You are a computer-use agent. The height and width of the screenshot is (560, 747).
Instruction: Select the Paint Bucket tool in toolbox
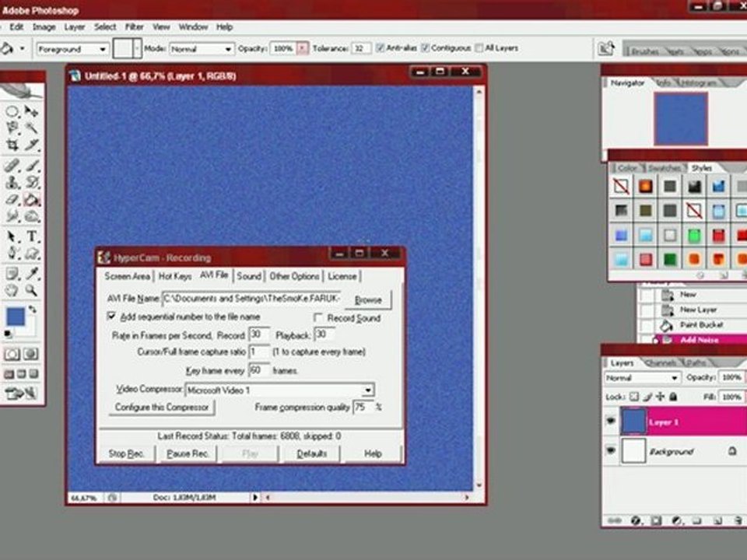point(31,200)
